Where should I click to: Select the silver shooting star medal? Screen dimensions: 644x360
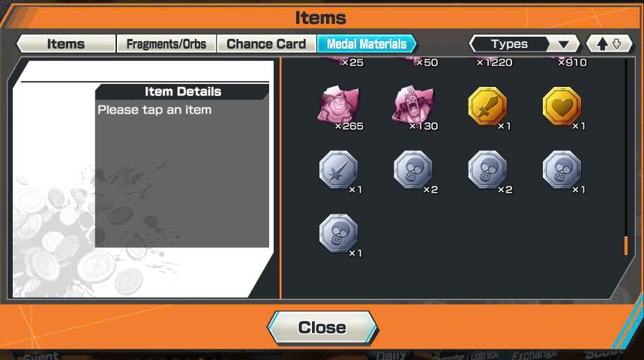(x=338, y=169)
